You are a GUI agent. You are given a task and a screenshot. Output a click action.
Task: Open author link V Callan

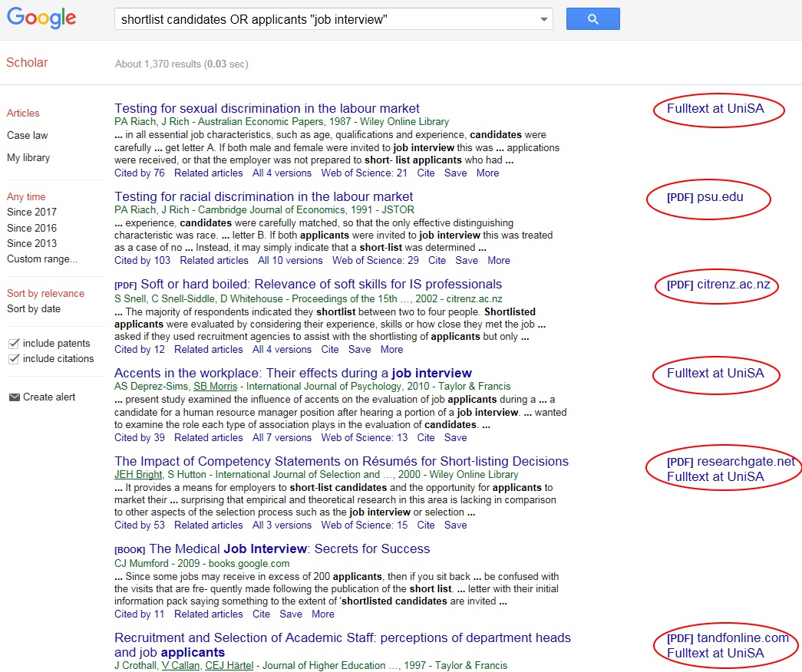(x=180, y=665)
